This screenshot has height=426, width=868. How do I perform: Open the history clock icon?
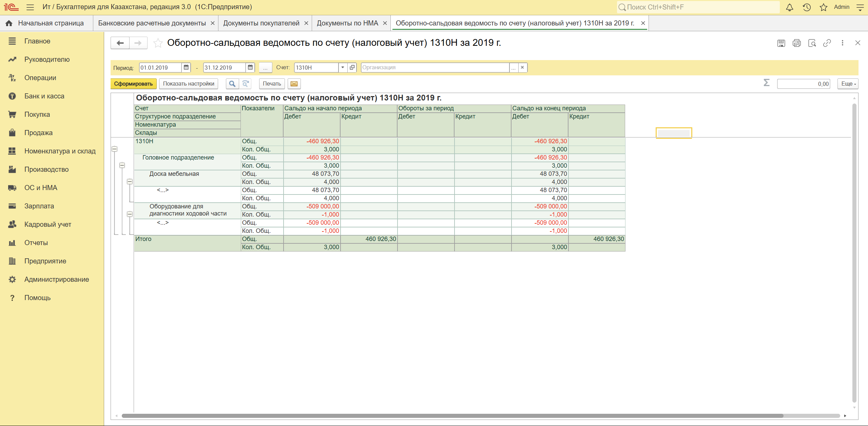pyautogui.click(x=807, y=7)
